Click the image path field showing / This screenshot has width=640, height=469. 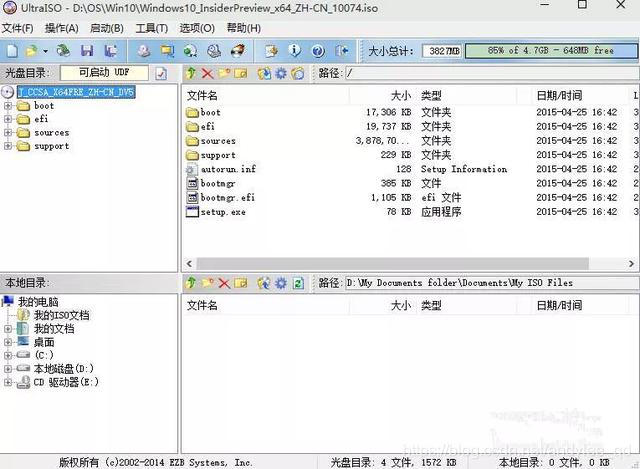[492, 73]
